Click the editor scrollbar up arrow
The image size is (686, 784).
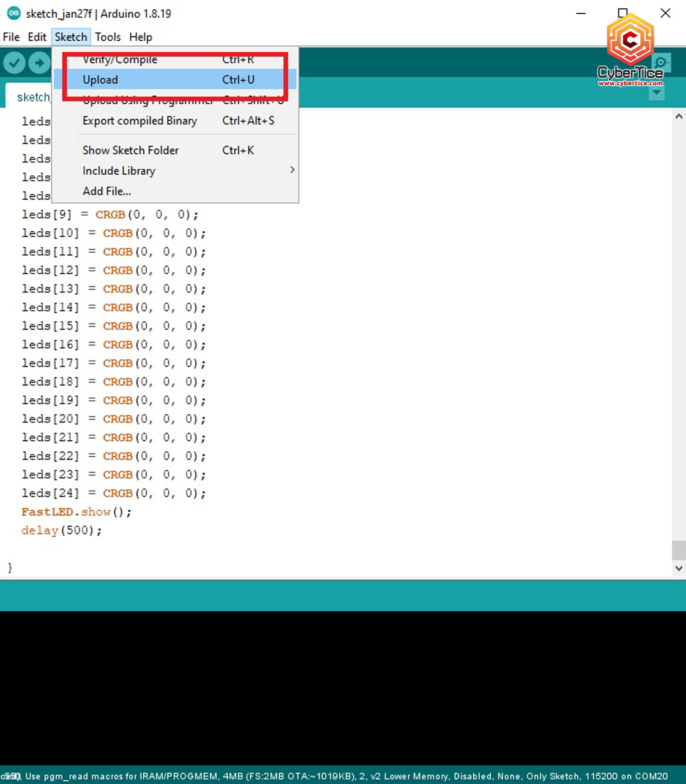tap(679, 117)
